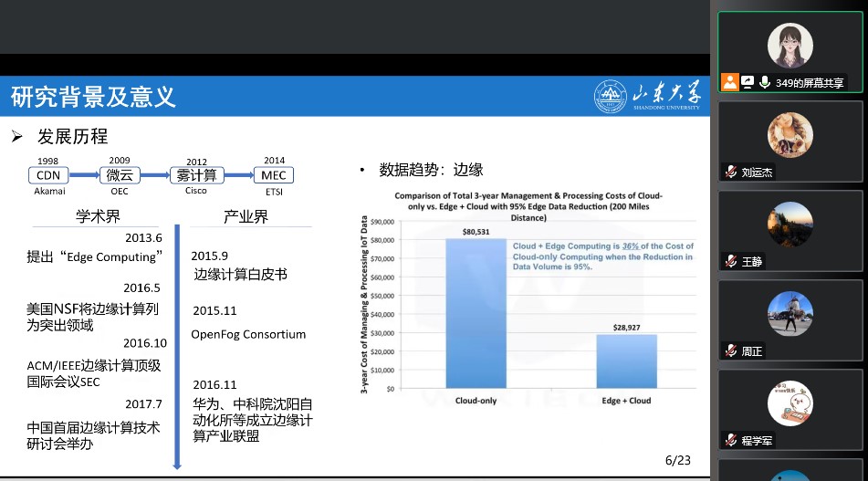Viewport: 868px width, 481px height.
Task: Click the 学术界 column heading
Action: (x=98, y=216)
